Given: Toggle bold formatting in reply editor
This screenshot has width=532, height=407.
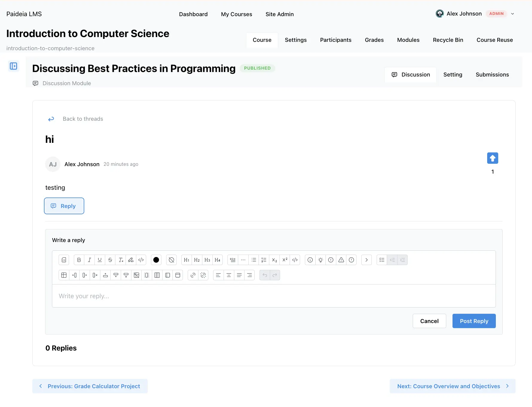Looking at the screenshot, I should pos(79,260).
